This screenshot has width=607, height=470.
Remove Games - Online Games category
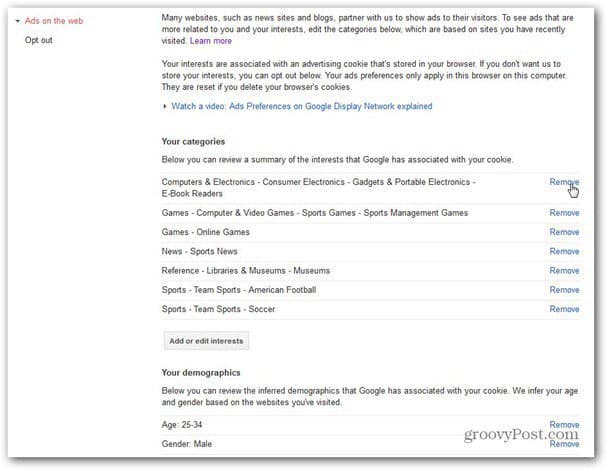click(564, 232)
